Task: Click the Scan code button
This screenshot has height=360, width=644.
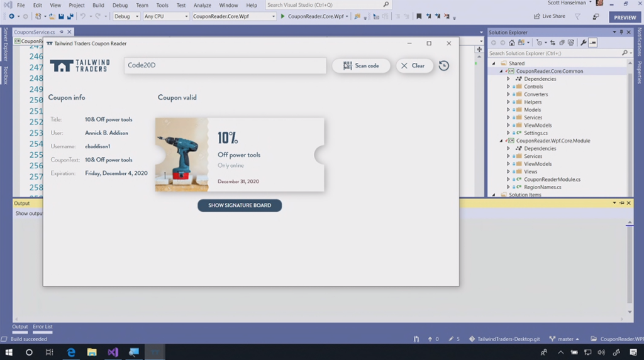Action: click(361, 65)
